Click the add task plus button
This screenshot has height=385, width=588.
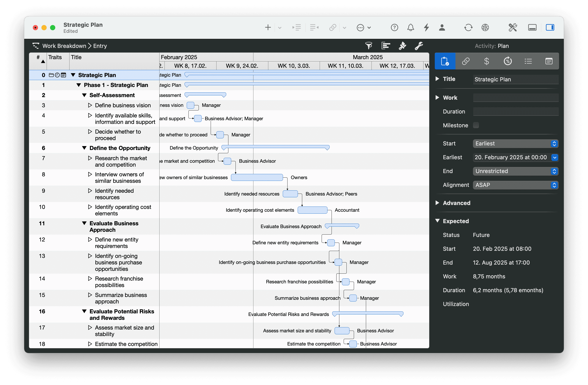point(268,27)
